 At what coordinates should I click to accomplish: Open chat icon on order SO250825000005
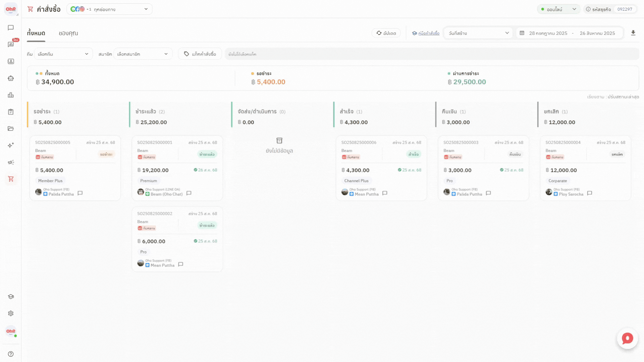80,193
